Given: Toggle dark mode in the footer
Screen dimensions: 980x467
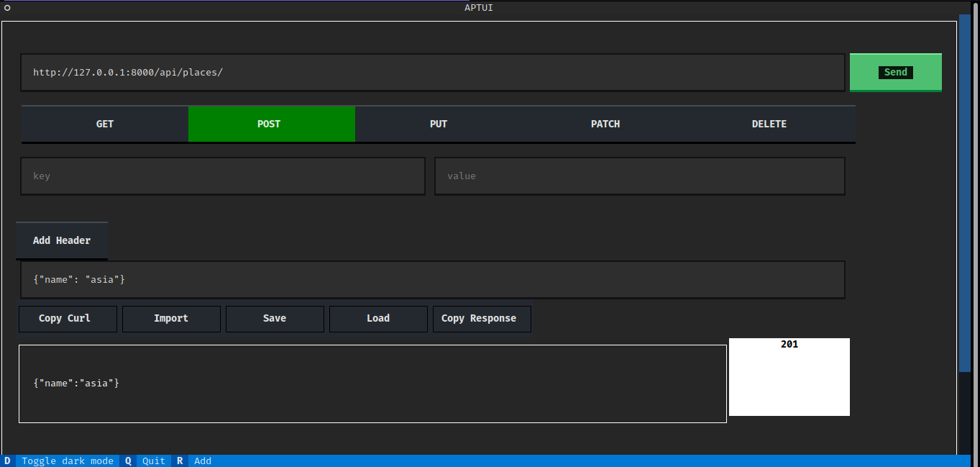Looking at the screenshot, I should [67, 461].
